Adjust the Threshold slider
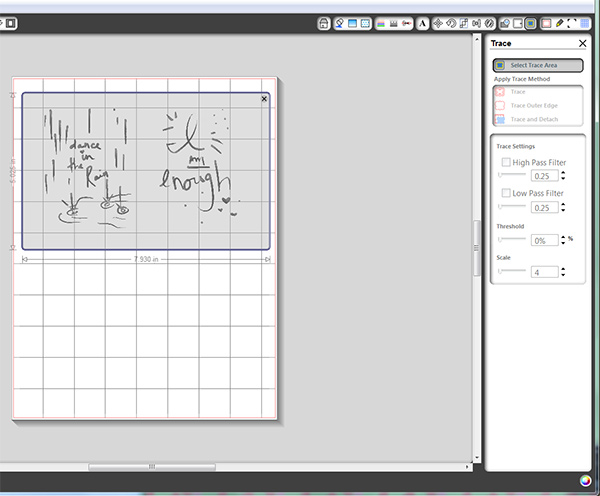 (512, 240)
